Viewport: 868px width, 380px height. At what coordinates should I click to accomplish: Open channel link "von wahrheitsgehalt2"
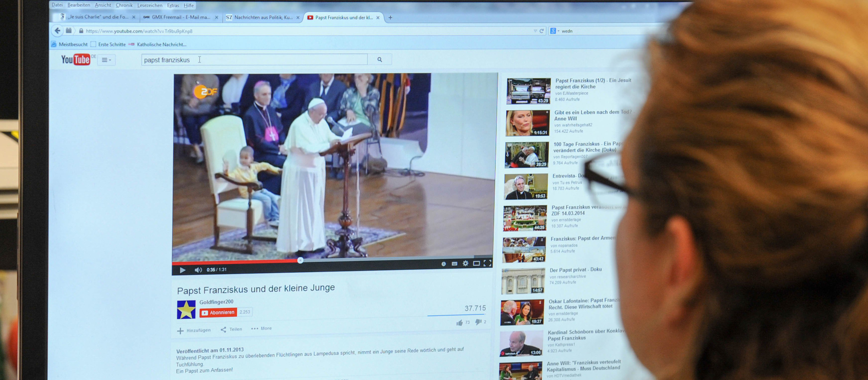[x=573, y=125]
